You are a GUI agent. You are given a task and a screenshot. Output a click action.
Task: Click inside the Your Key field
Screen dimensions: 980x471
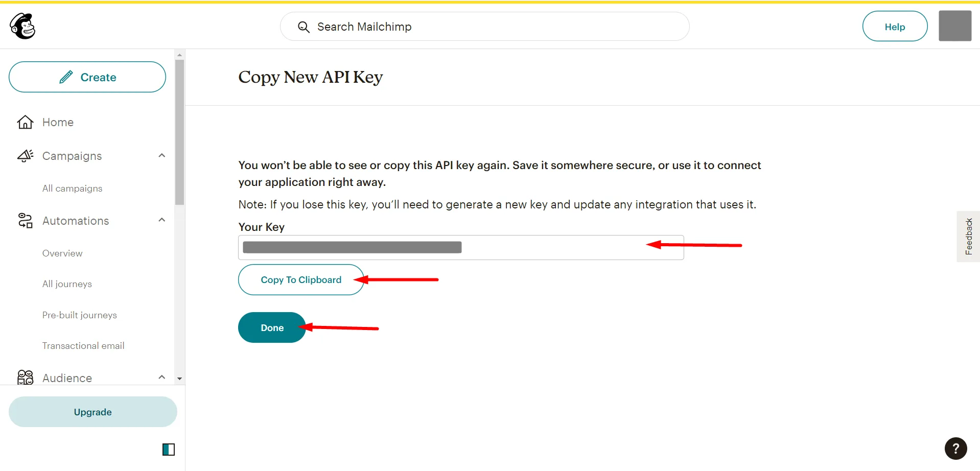[x=461, y=247]
